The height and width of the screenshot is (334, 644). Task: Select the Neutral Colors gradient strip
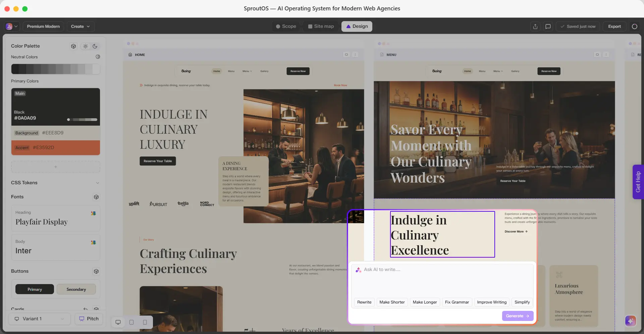[x=56, y=69]
